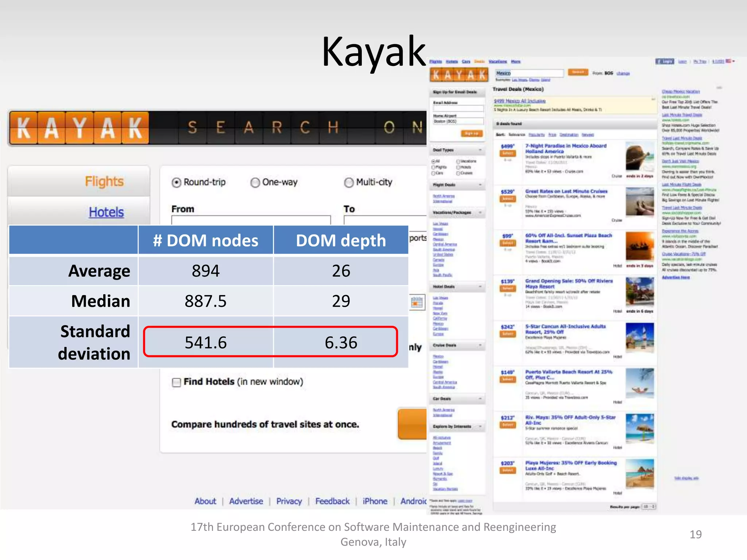Open the sunset ship deal photo
Viewport: 747px width, 560px height.
point(640,246)
